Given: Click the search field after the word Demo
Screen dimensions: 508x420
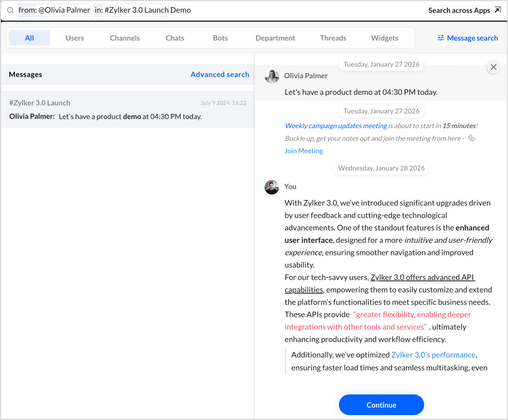Looking at the screenshot, I should [x=307, y=10].
